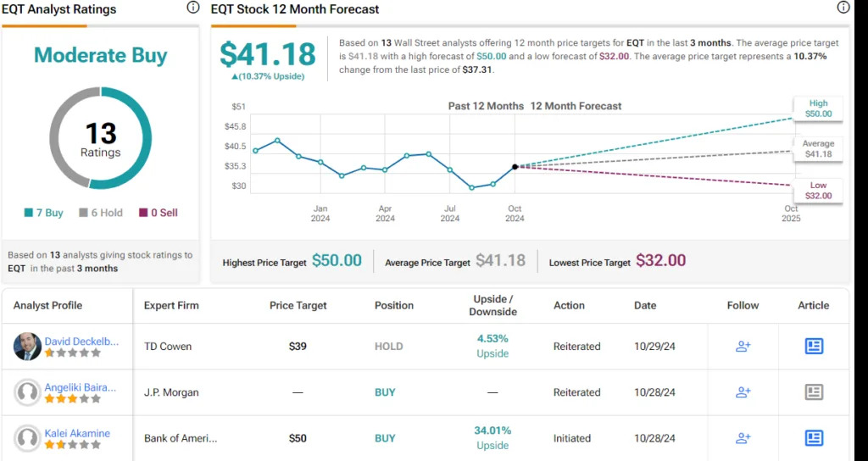Click the info icon beside EQT Analyst Ratings
Viewport: 868px width, 461px height.
pos(193,8)
